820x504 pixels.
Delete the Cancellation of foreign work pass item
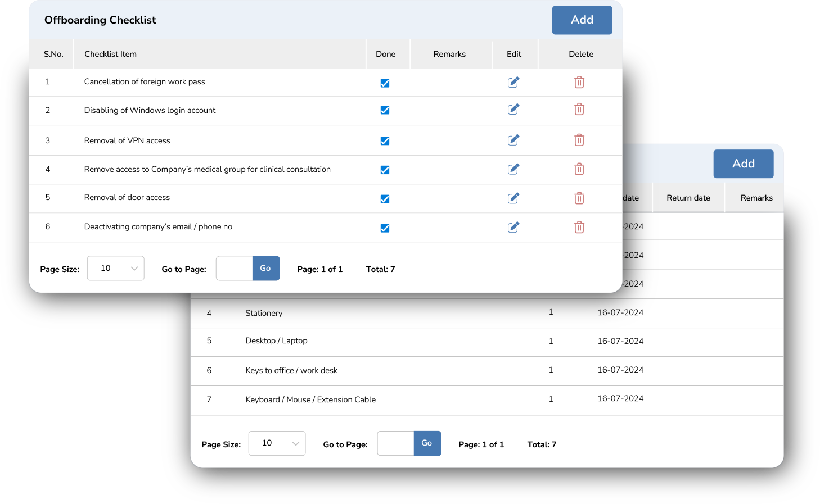[x=579, y=82]
